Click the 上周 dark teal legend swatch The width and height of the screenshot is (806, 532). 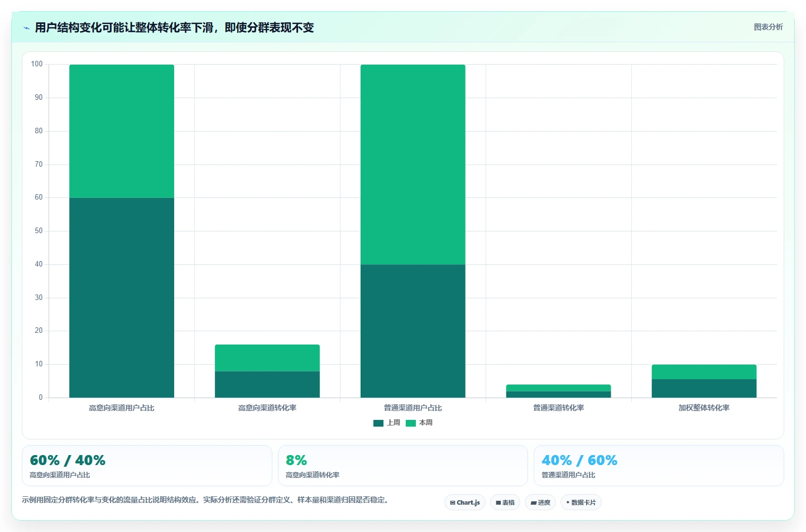(x=378, y=423)
